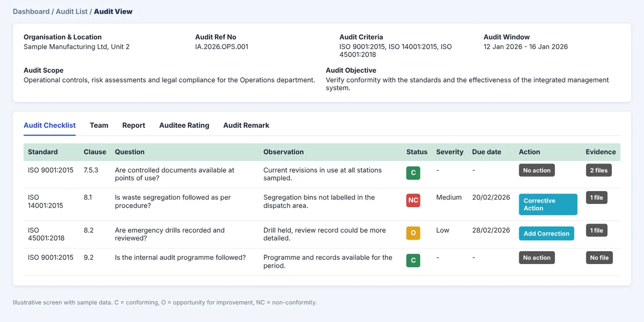The height and width of the screenshot is (322, 644).
Task: Click the Status column header
Action: coord(417,152)
